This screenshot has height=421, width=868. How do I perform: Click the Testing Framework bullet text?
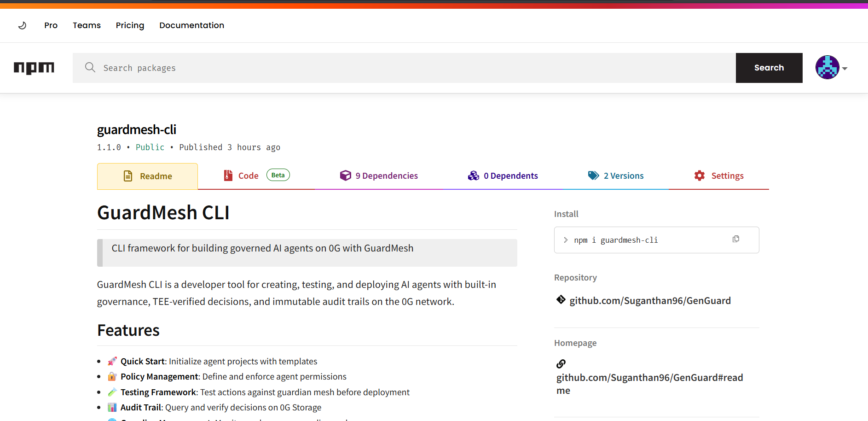click(x=265, y=392)
